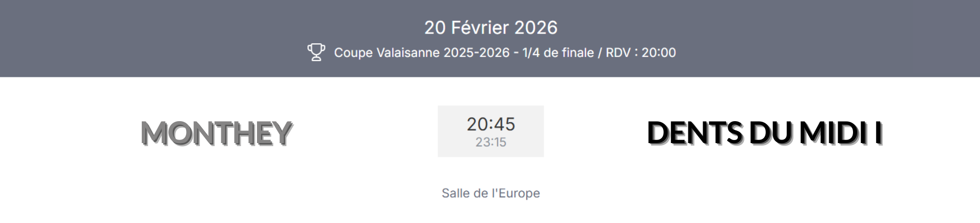Click the day number 20 in header date
Viewport: 980px width, 223px height.
(x=435, y=27)
